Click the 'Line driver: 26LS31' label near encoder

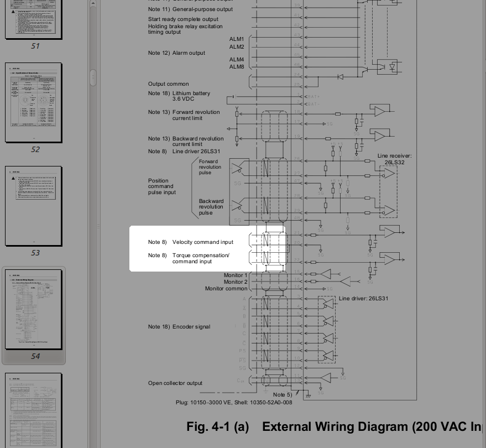click(x=363, y=299)
